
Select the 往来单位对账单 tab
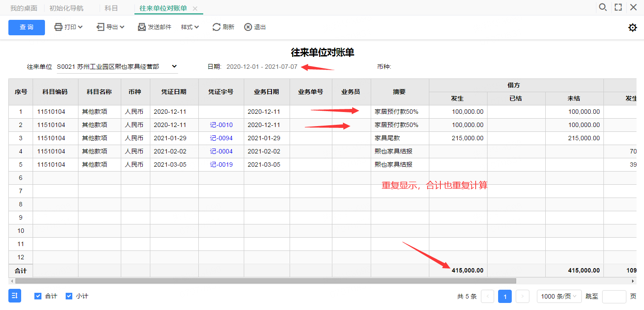pos(163,8)
